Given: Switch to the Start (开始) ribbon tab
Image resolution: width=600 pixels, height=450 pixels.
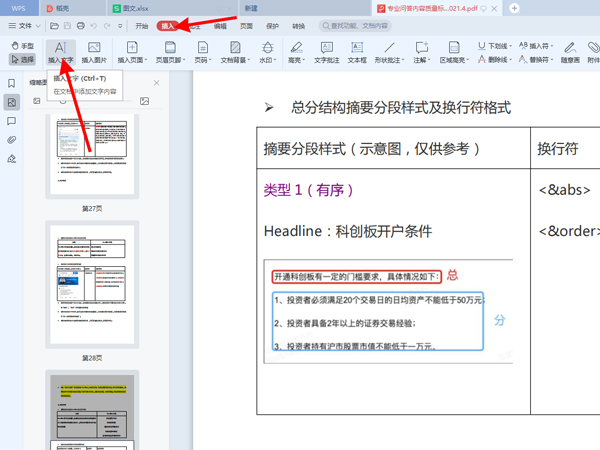Looking at the screenshot, I should point(142,26).
